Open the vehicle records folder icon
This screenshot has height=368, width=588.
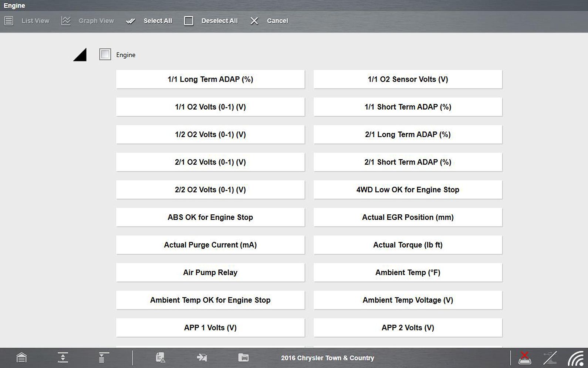(243, 358)
